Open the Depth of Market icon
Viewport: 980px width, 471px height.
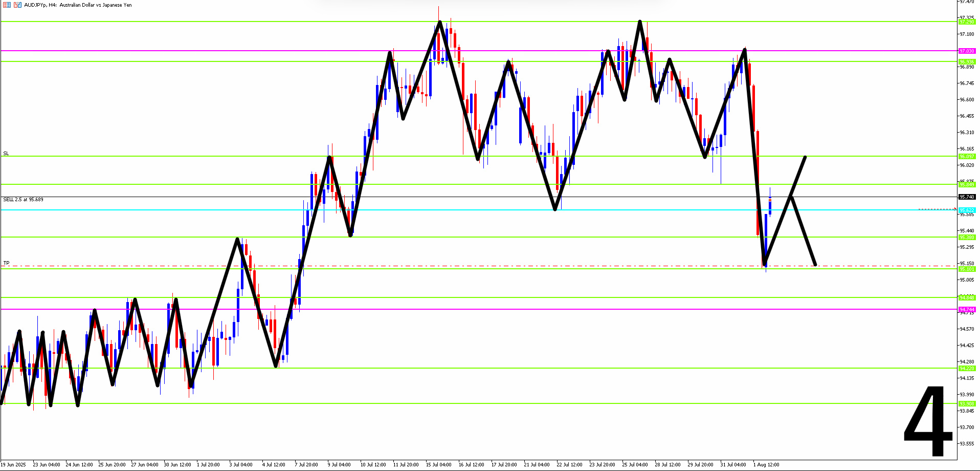(x=17, y=5)
